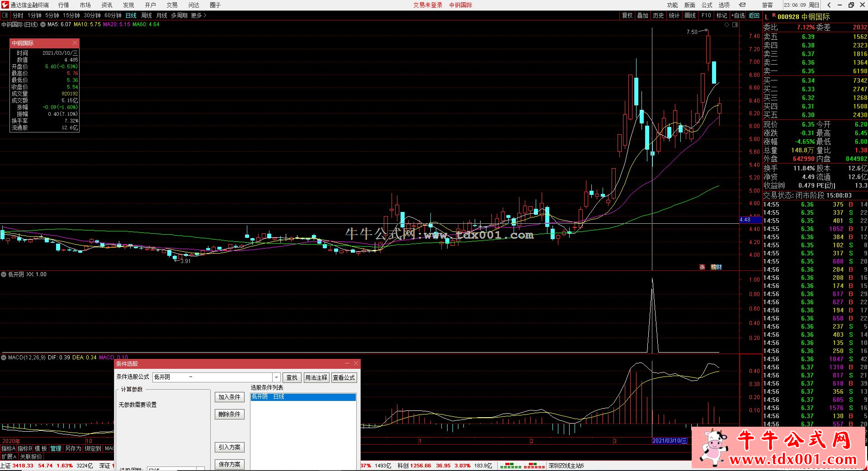Close the 中钢国际 data tooltip panel
The image size is (868, 471).
pyautogui.click(x=75, y=43)
